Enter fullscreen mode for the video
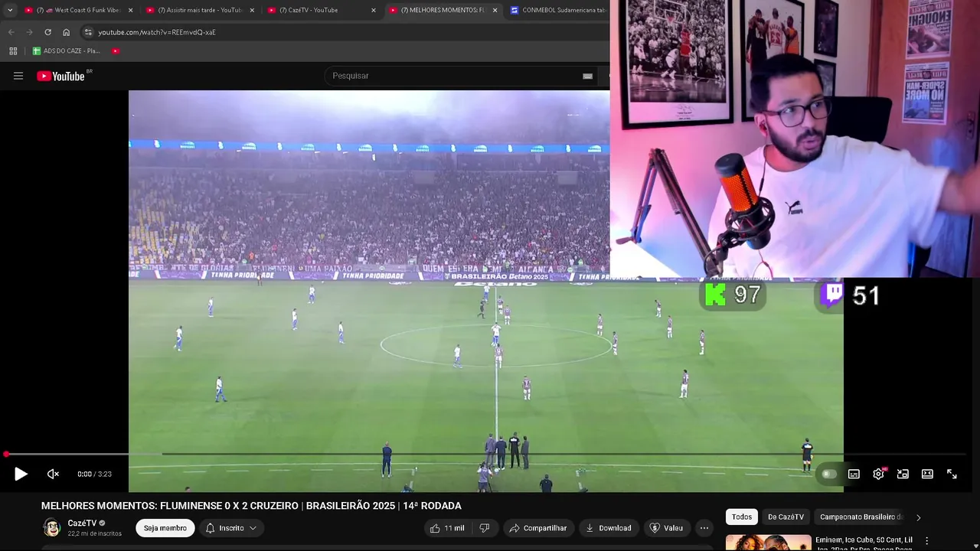This screenshot has width=980, height=551. click(952, 474)
